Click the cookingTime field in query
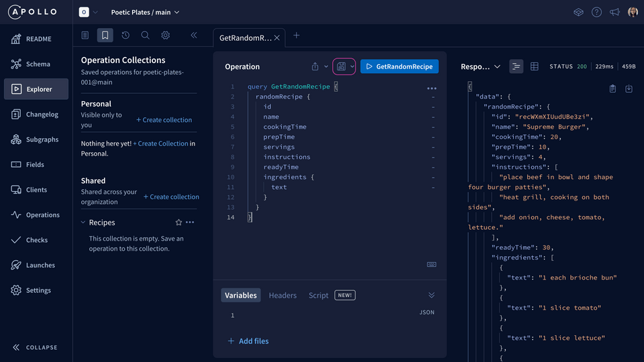644x362 pixels. (x=284, y=127)
